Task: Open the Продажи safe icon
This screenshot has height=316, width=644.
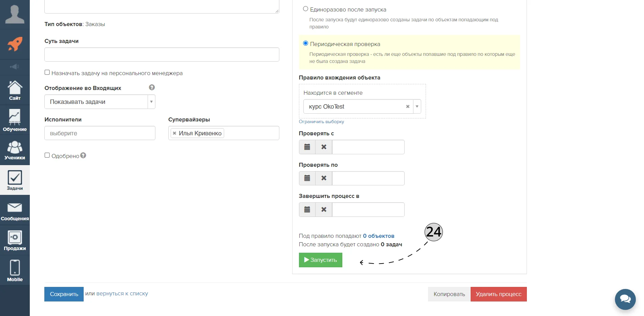Action: (15, 237)
